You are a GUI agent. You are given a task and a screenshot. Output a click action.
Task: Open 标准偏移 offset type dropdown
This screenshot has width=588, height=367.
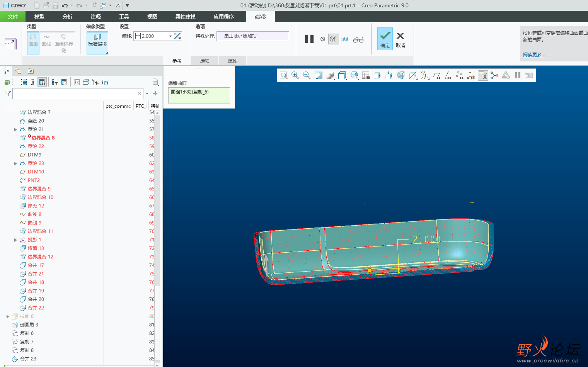[97, 43]
